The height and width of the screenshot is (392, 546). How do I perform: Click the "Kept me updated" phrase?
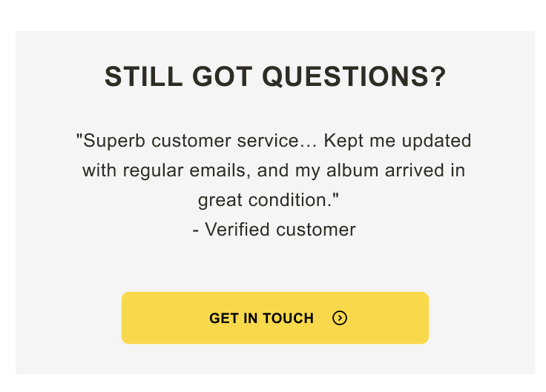click(397, 140)
